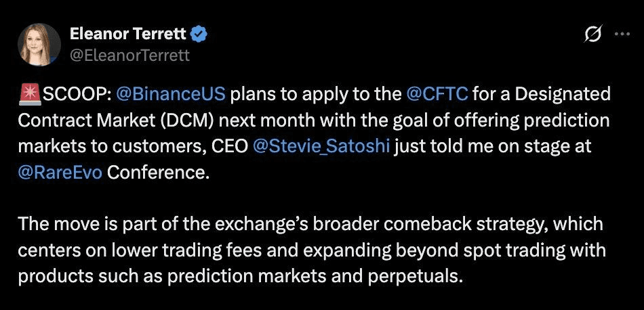Open the @RareEvo mention
This screenshot has height=310, width=644.
60,173
